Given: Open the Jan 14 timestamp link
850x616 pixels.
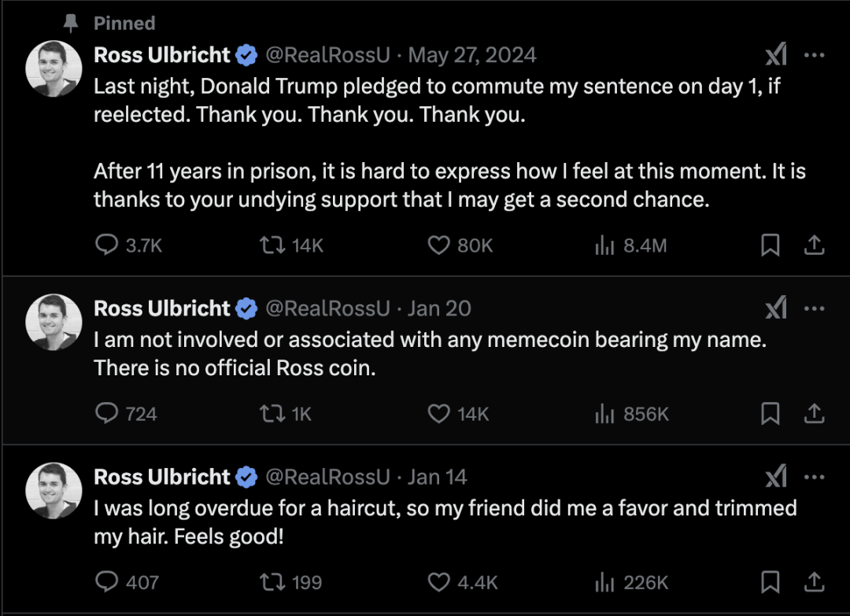Looking at the screenshot, I should click(438, 477).
